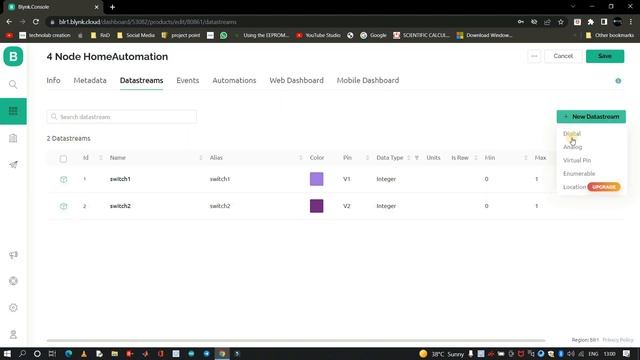640x360 pixels.
Task: Open the more options ellipsis button
Action: 534,56
